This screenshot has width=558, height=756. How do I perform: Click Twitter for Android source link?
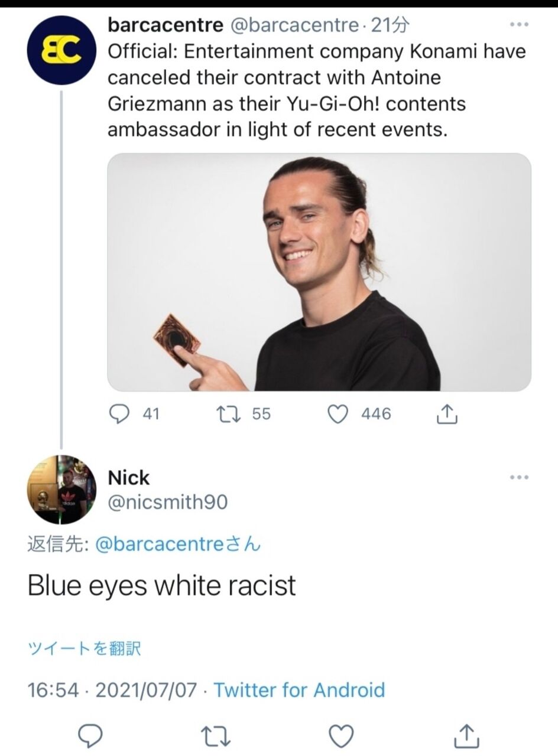pyautogui.click(x=299, y=690)
